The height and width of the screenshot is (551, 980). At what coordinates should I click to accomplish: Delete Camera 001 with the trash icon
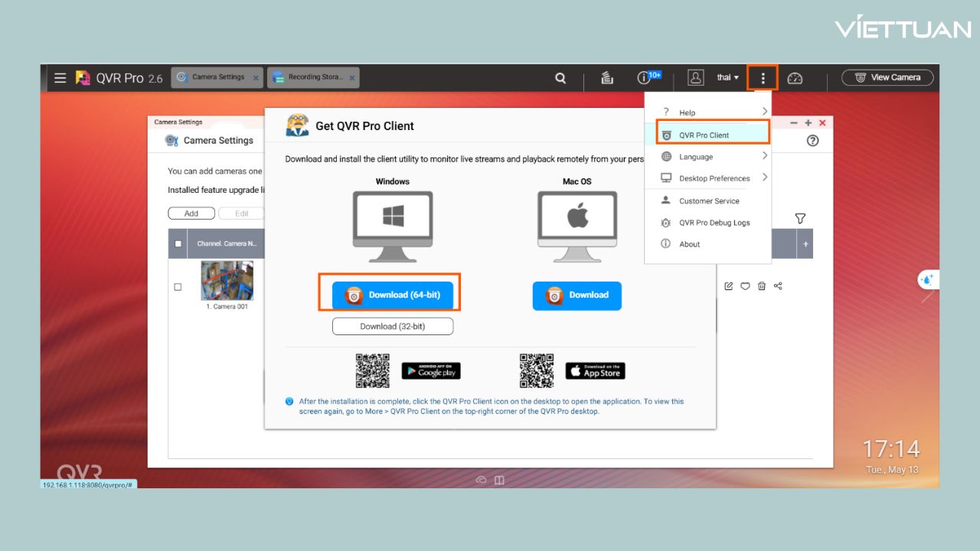click(762, 286)
